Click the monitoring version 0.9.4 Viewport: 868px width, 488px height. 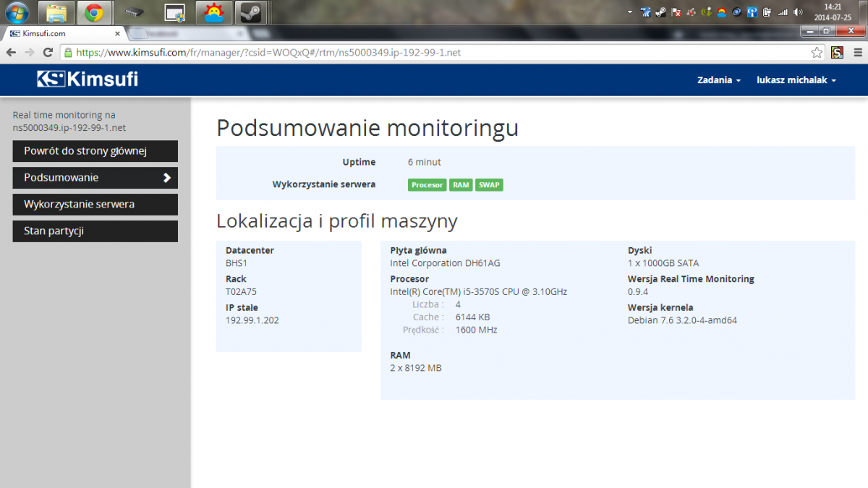click(x=638, y=292)
